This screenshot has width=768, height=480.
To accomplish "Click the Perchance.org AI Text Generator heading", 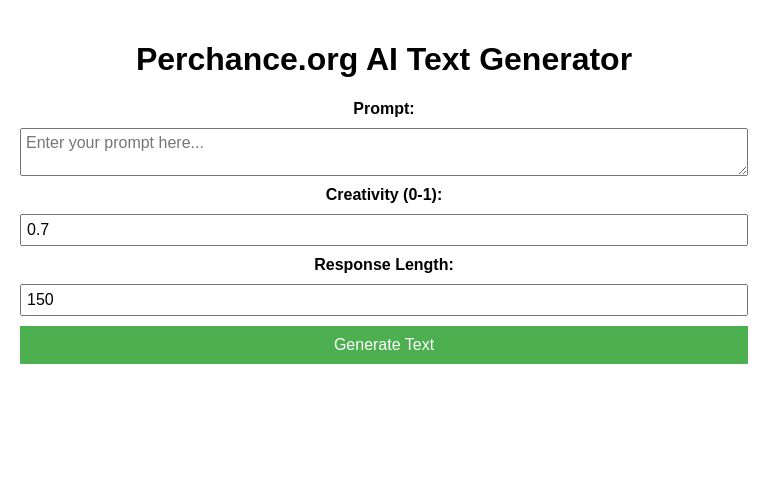I will [x=384, y=60].
